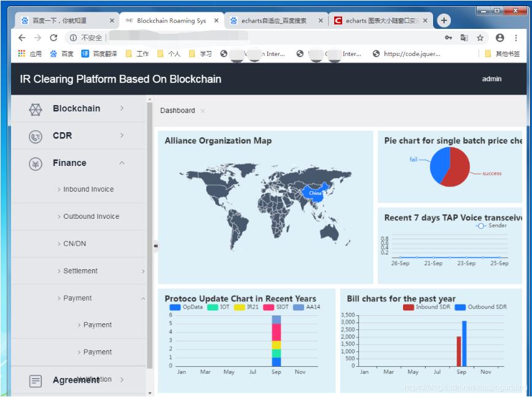Screen dimensions: 532x397
Task: Collapse the Finance menu section
Action: coord(122,163)
